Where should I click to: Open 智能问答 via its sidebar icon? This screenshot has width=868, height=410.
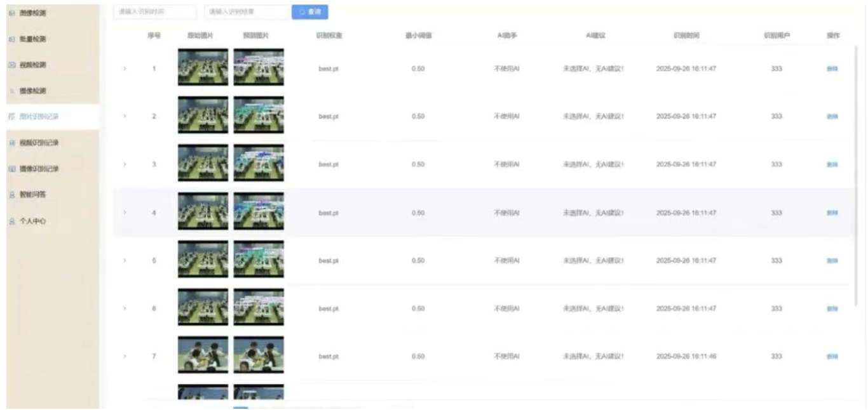12,195
